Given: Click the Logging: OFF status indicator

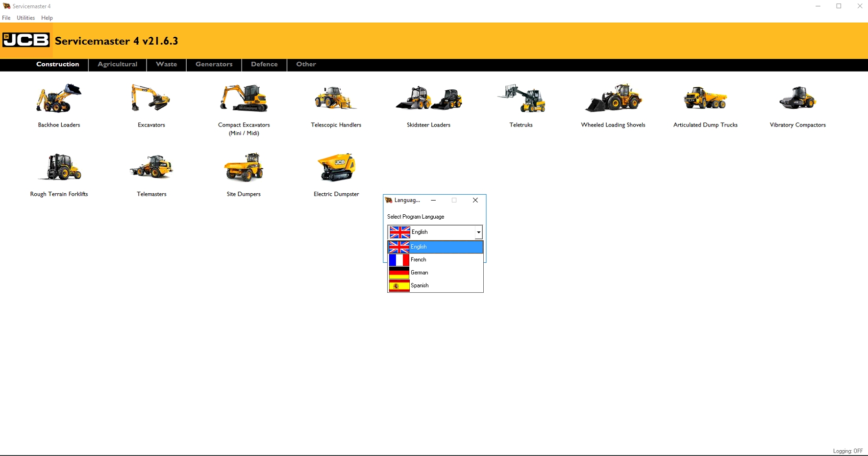Looking at the screenshot, I should [849, 451].
